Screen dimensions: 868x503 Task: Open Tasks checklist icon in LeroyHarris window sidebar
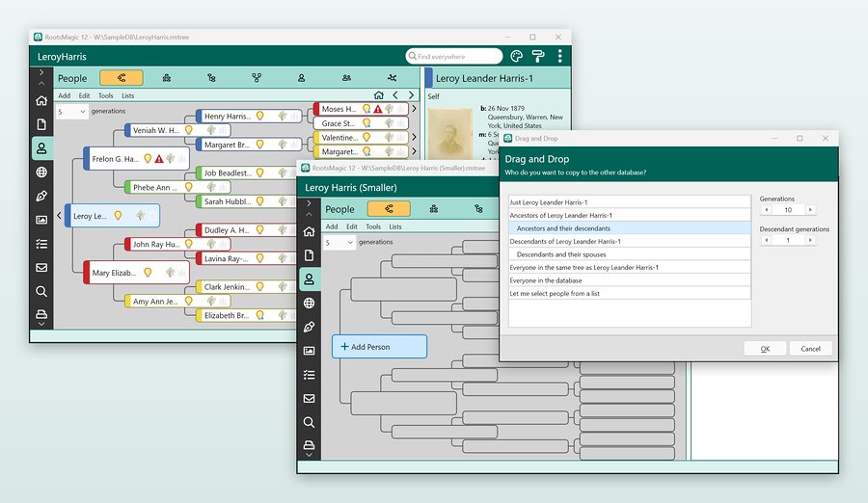click(x=41, y=244)
